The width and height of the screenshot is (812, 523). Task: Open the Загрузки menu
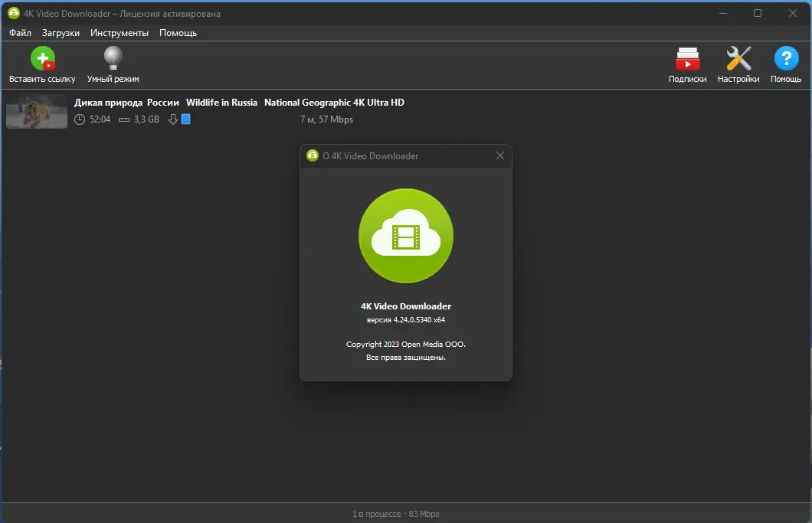(x=61, y=33)
